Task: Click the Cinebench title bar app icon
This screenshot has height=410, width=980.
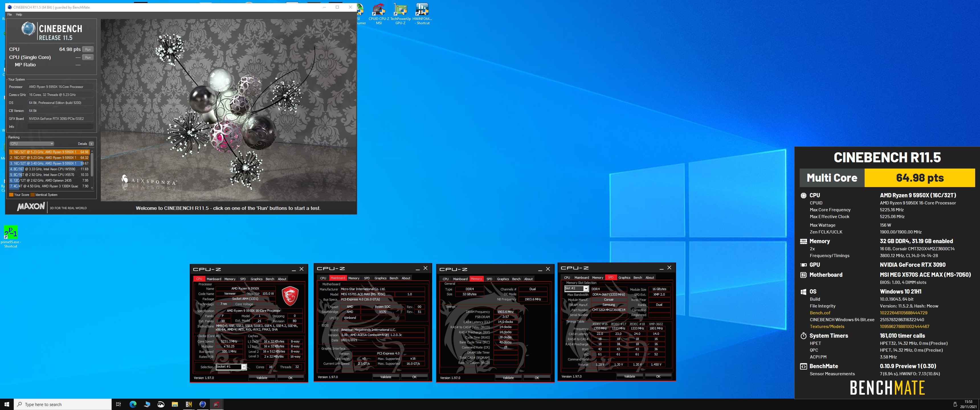Action: coord(10,7)
